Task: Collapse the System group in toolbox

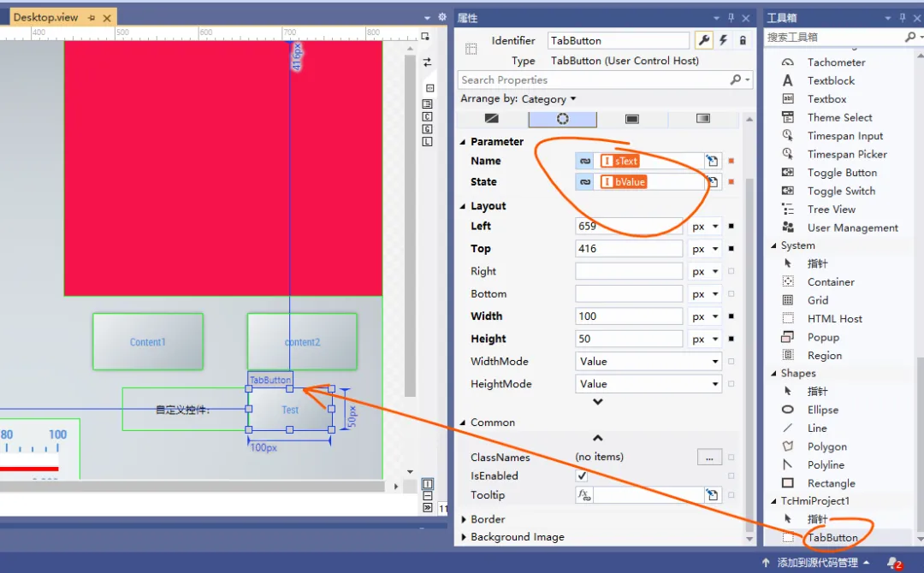Action: 773,245
